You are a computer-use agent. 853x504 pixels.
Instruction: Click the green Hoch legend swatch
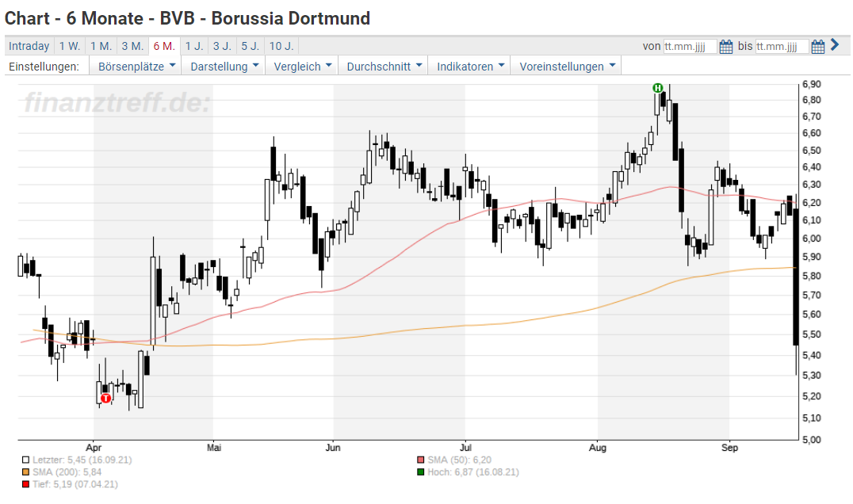pyautogui.click(x=420, y=472)
